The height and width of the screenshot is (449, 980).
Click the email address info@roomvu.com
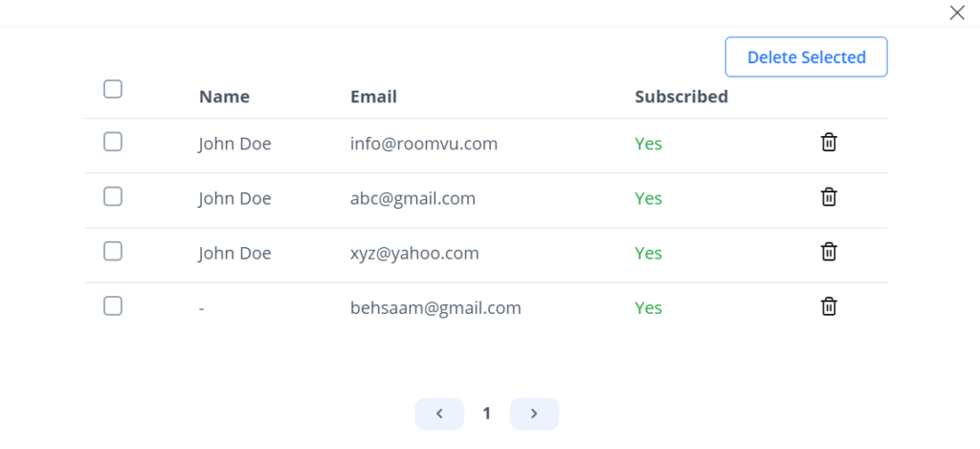tap(424, 144)
